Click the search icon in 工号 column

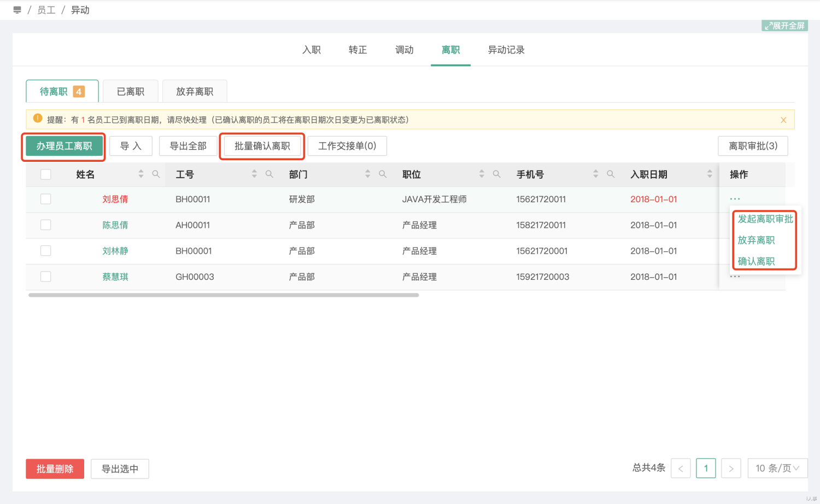269,174
